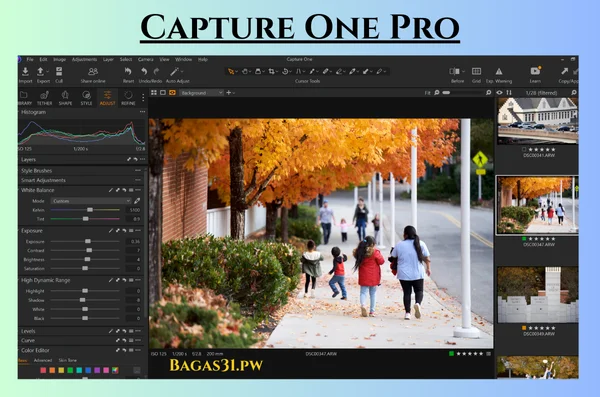Open the Adjustments menu
This screenshot has height=397, width=600.
coord(84,59)
